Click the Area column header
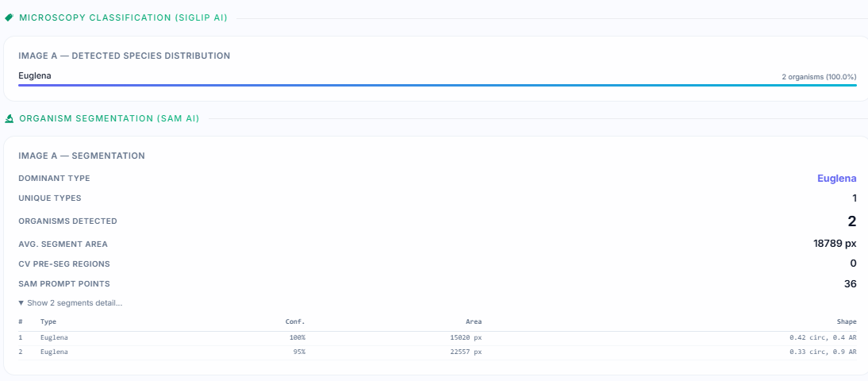The width and height of the screenshot is (868, 381). [x=473, y=321]
